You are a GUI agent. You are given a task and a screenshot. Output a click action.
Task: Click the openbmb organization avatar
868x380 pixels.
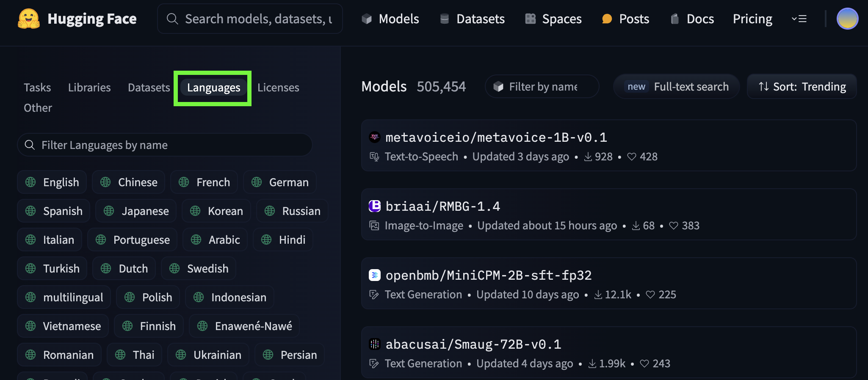375,275
